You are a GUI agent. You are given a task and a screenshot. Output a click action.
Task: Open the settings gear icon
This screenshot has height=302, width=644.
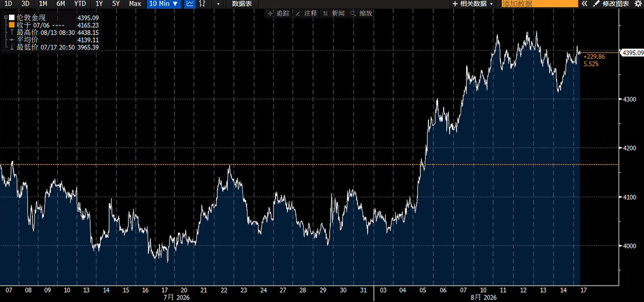(x=638, y=4)
